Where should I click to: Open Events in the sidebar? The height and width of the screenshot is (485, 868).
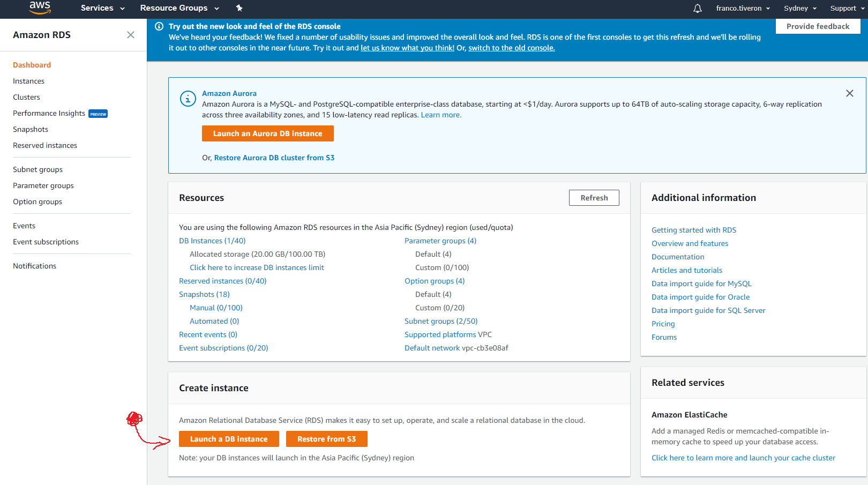click(x=24, y=226)
